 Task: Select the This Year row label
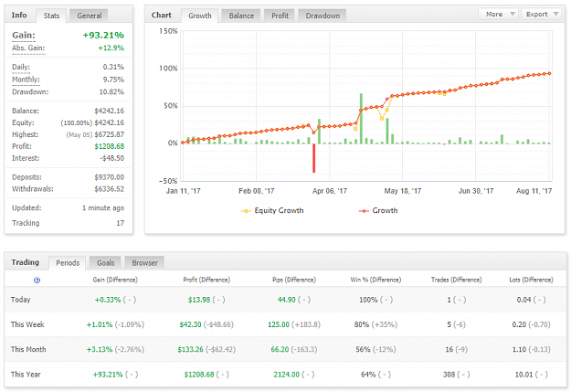(26, 375)
